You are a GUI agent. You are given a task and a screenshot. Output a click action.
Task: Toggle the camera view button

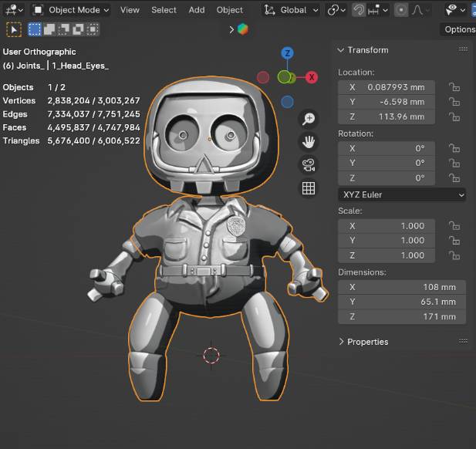309,165
